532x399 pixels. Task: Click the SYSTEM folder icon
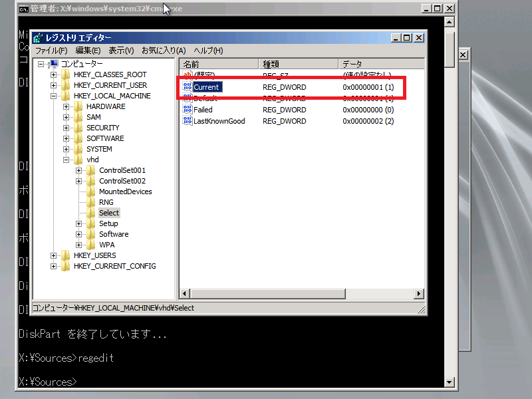(x=78, y=149)
